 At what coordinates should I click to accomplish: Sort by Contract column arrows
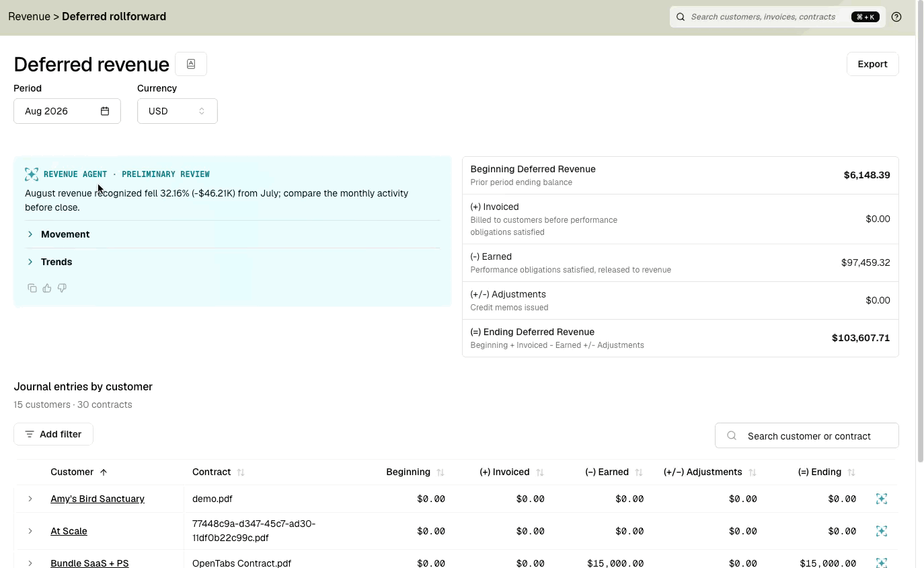(x=241, y=472)
